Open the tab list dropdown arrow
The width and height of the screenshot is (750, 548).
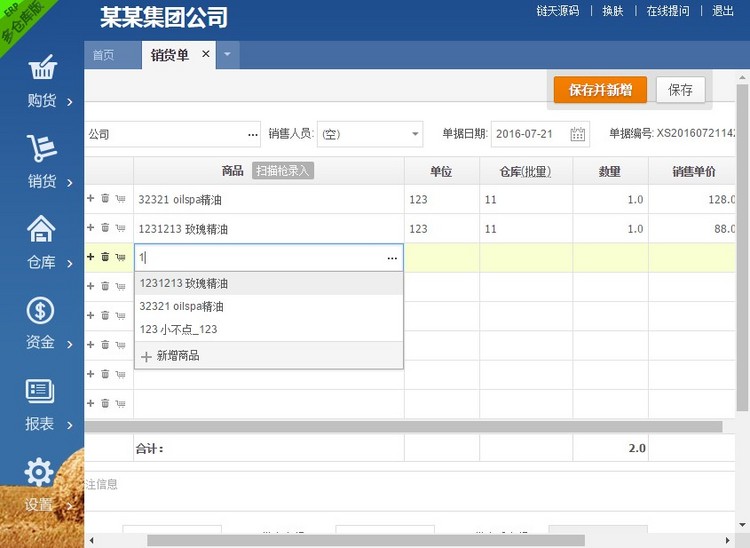(x=227, y=55)
